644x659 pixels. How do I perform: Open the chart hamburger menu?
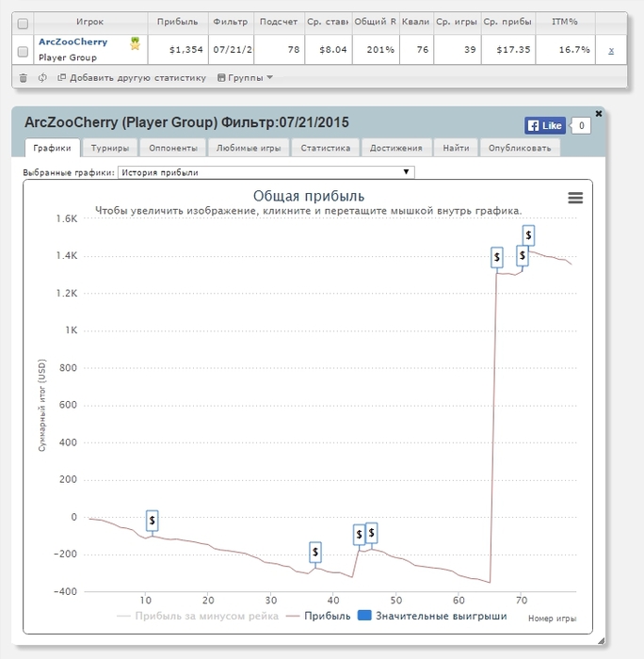[575, 198]
